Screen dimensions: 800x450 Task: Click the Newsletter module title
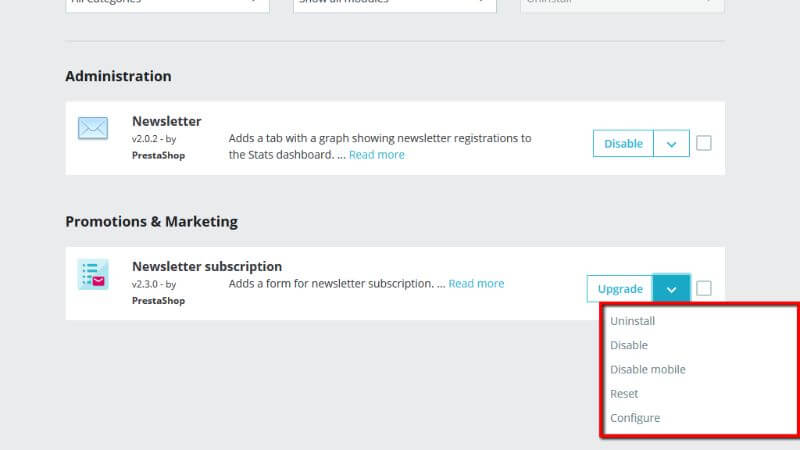click(166, 121)
